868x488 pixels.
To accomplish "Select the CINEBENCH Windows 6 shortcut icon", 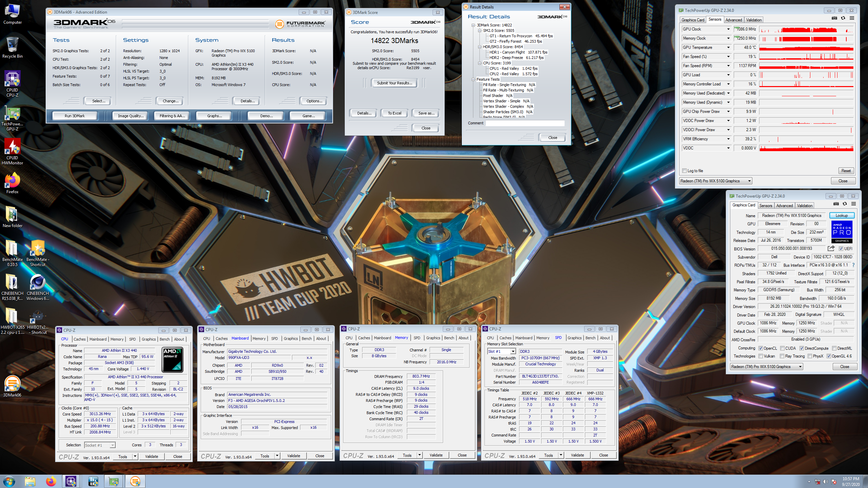I will (x=38, y=287).
